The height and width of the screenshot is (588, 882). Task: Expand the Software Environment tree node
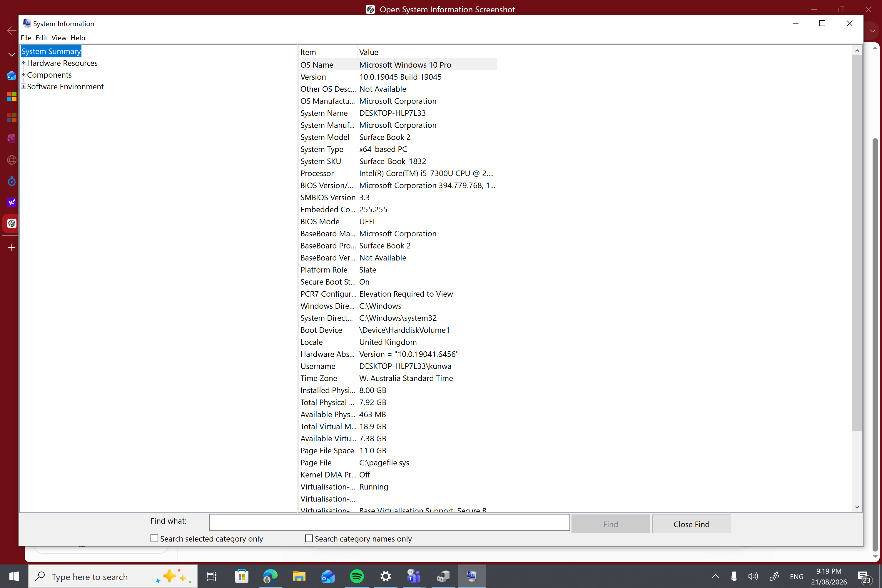click(23, 86)
